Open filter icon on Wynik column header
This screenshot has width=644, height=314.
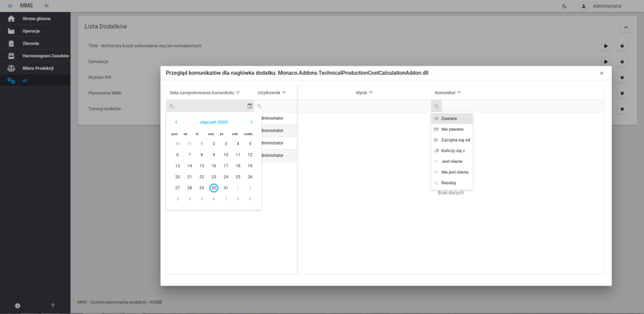click(371, 92)
